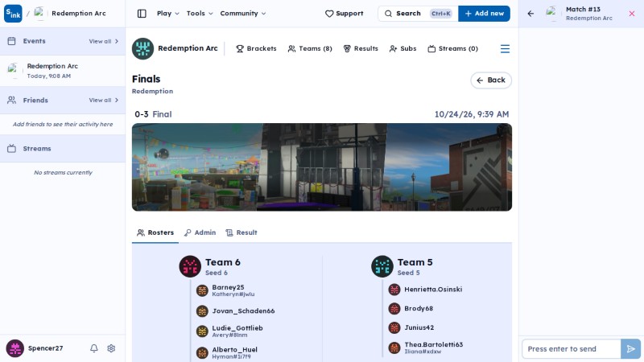This screenshot has height=362, width=644.
Task: Select the match Result tab
Action: (x=242, y=232)
